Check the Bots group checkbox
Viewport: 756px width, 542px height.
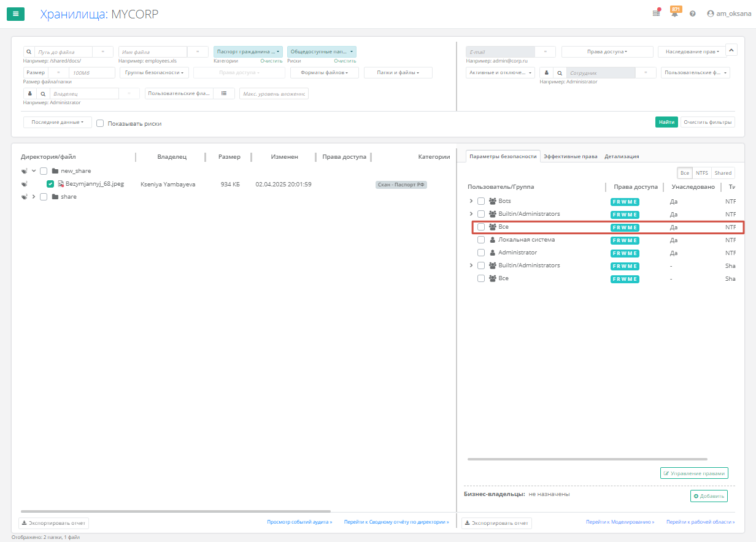pyautogui.click(x=481, y=201)
